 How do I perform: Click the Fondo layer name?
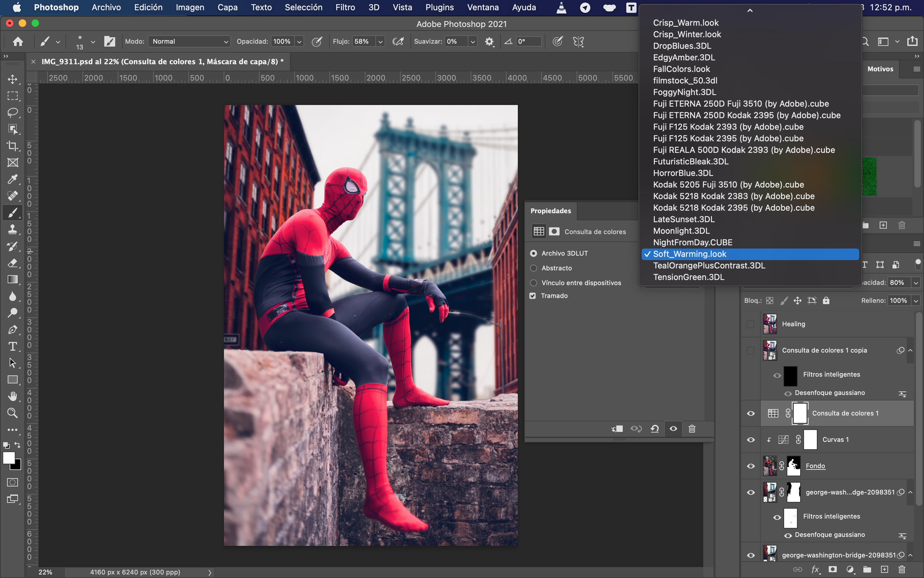[x=815, y=466]
